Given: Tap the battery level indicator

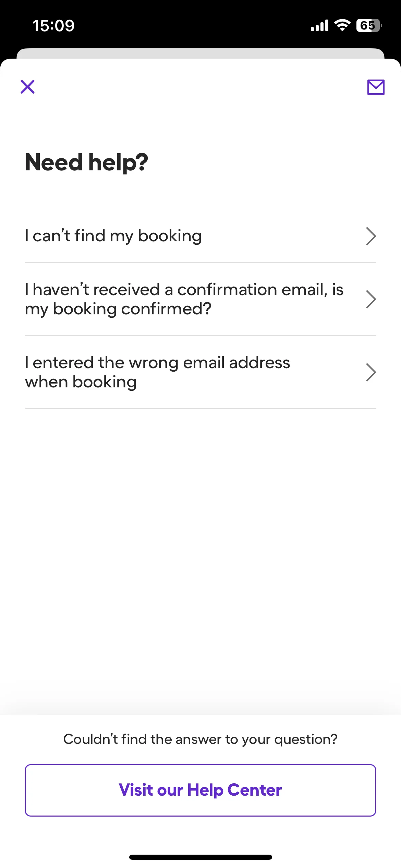Looking at the screenshot, I should point(369,26).
